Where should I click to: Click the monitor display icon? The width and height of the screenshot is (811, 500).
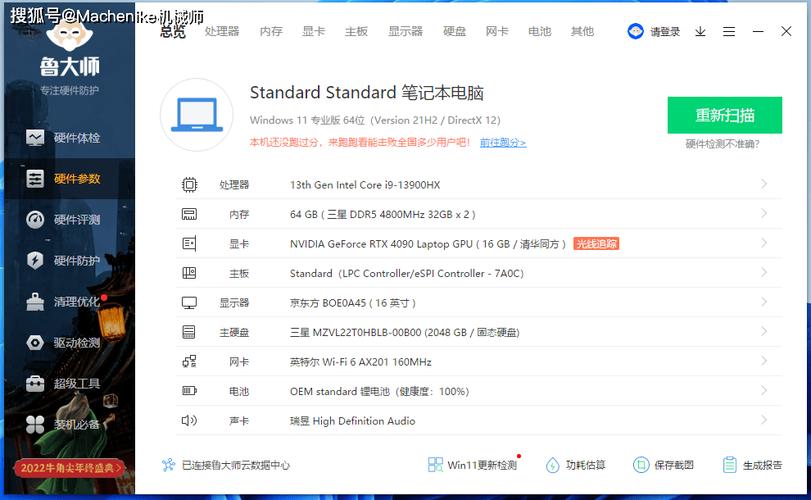189,302
